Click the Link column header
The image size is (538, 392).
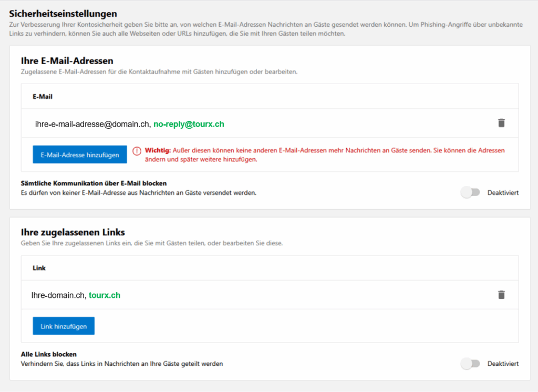tap(39, 268)
